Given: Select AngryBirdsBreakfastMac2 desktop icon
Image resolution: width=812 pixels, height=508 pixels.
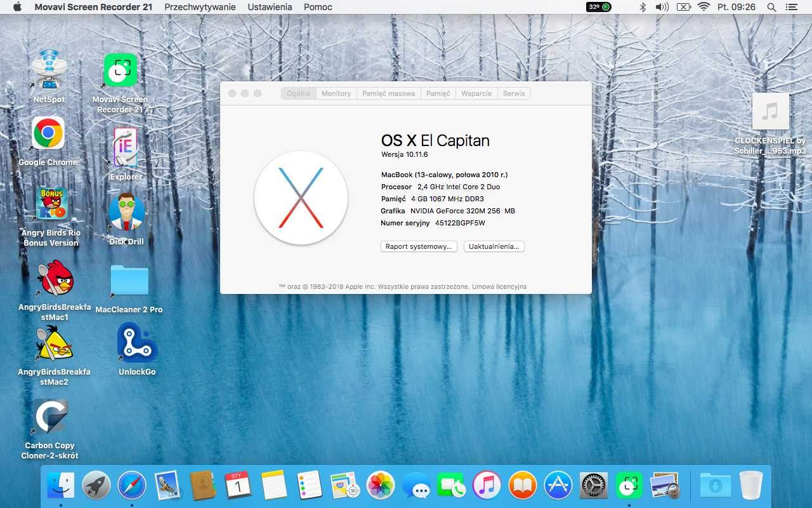Looking at the screenshot, I should pyautogui.click(x=55, y=343).
